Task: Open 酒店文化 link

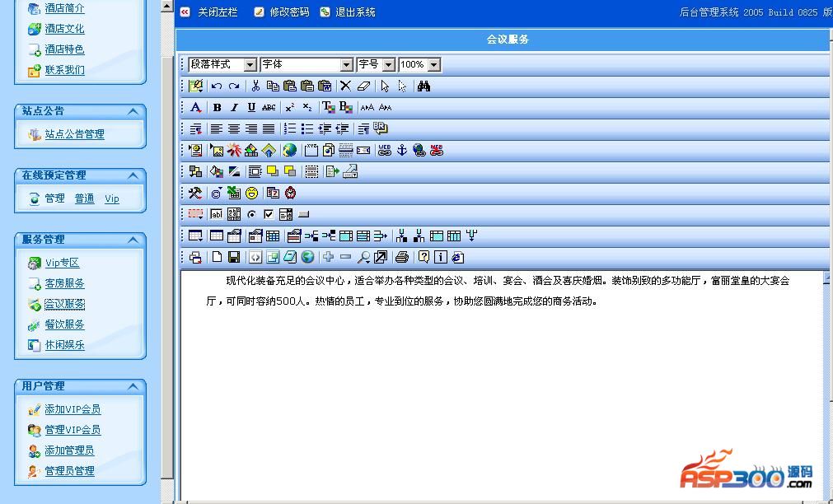Action: (65, 29)
